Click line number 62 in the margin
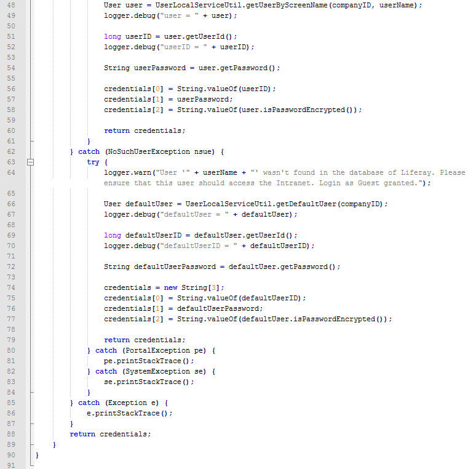 (x=11, y=151)
